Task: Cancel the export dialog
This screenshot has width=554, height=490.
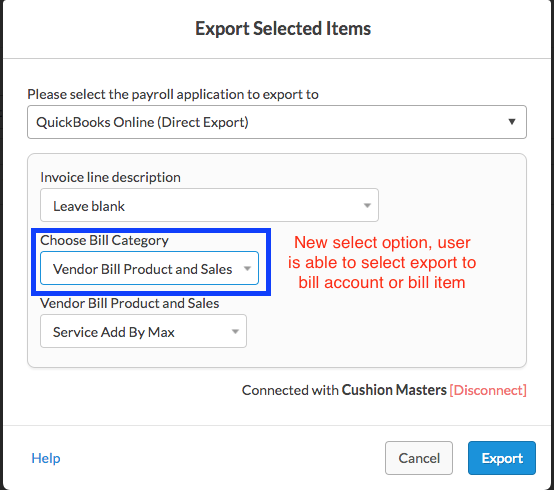Action: click(419, 458)
